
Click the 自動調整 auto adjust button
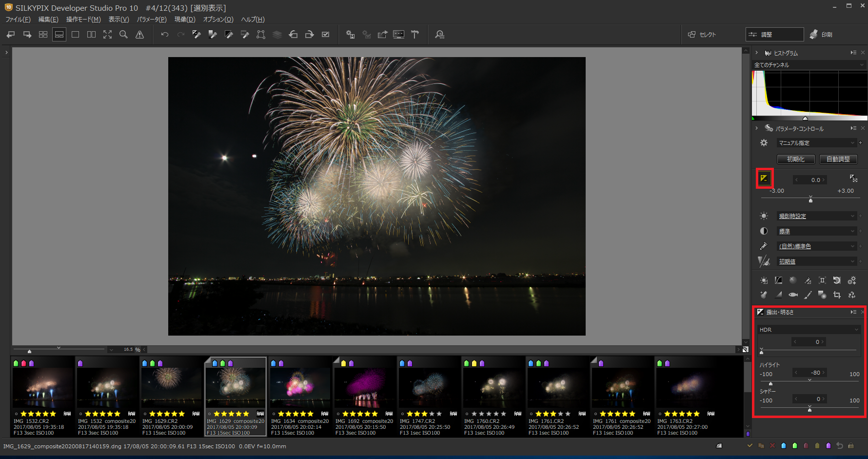(838, 160)
